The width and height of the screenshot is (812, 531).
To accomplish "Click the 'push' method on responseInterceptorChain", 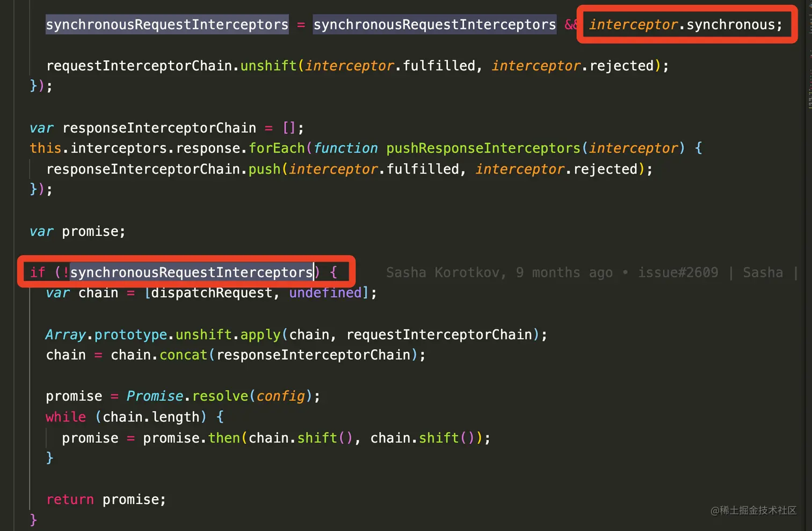I will [264, 169].
